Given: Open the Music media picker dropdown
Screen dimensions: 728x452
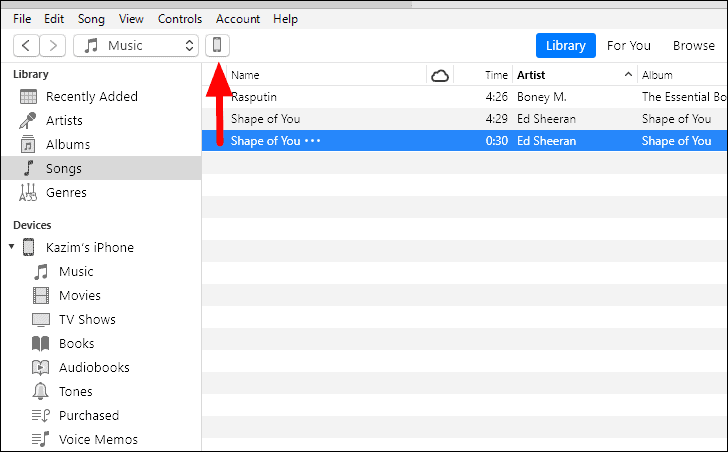Looking at the screenshot, I should [x=136, y=45].
